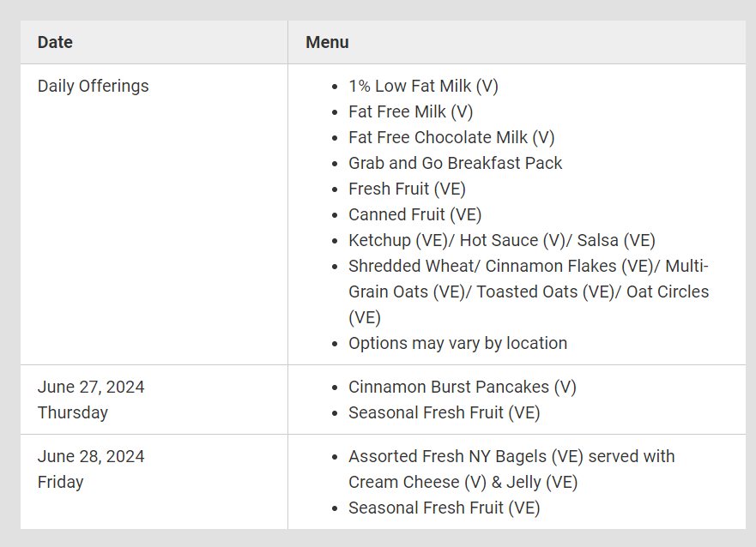Click the Fresh Fruit (VE) item
Image resolution: width=756 pixels, height=547 pixels.
(x=407, y=189)
